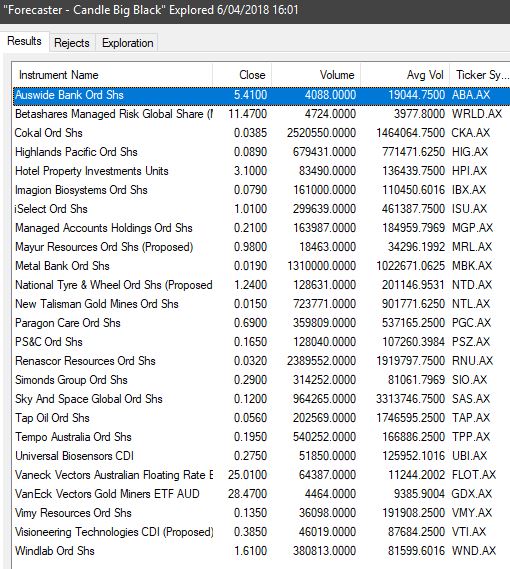
Task: Select the Windlab Ord Shs row
Action: [261, 550]
